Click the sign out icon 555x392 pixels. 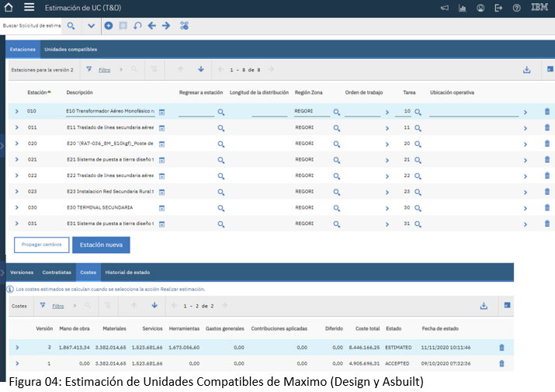pyautogui.click(x=498, y=8)
